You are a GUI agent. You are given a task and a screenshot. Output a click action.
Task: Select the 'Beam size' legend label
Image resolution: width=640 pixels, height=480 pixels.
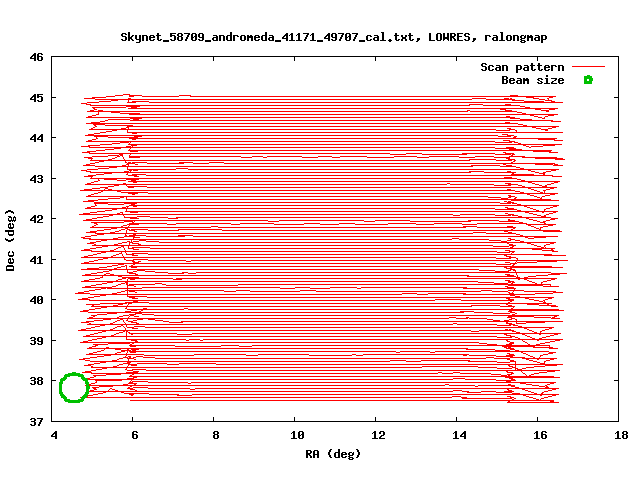[533, 80]
